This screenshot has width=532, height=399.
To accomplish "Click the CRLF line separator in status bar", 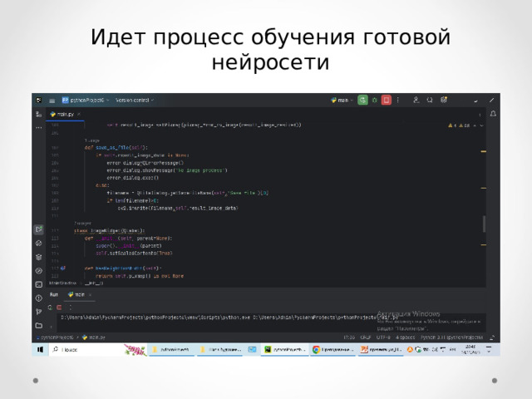I will coord(366,337).
